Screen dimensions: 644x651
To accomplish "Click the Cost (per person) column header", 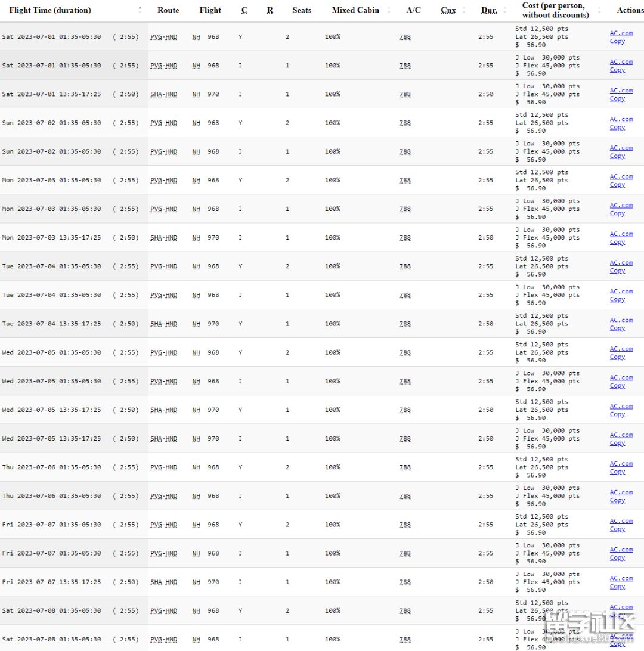I will tap(555, 10).
